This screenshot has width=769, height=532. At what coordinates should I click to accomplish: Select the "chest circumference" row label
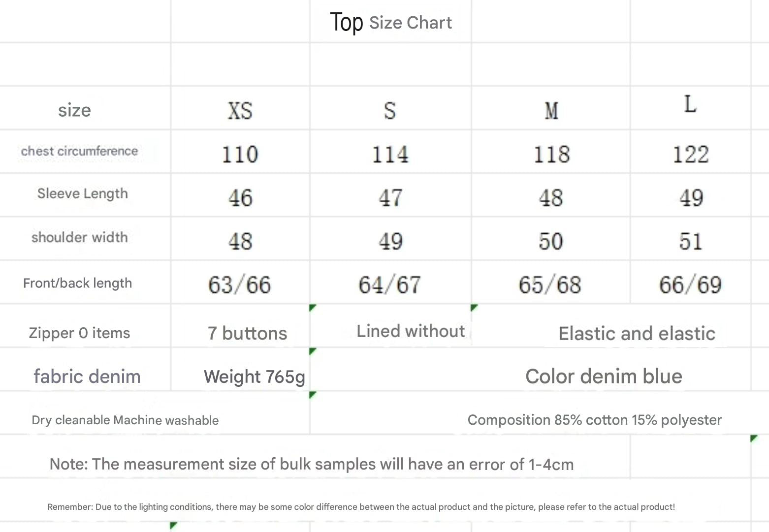coord(79,151)
